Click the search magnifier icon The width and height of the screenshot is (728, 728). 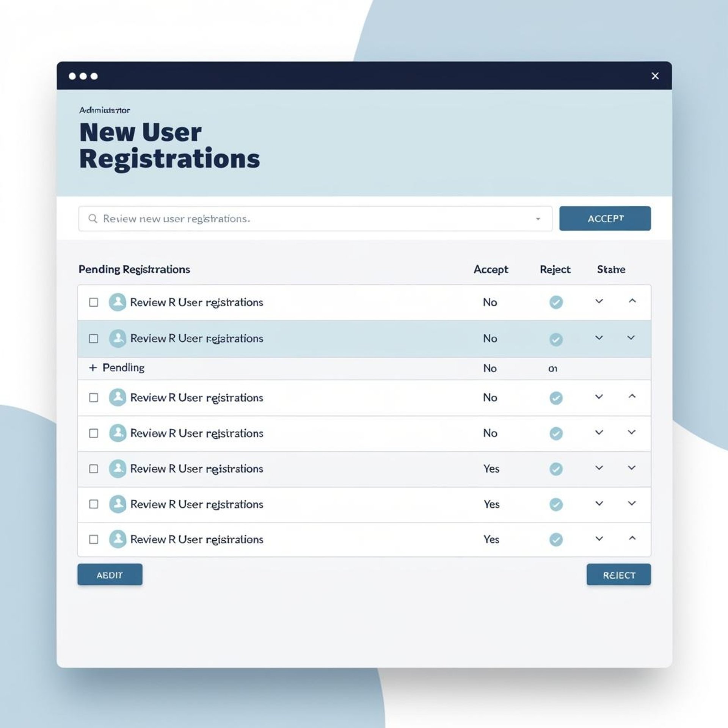[x=93, y=218]
